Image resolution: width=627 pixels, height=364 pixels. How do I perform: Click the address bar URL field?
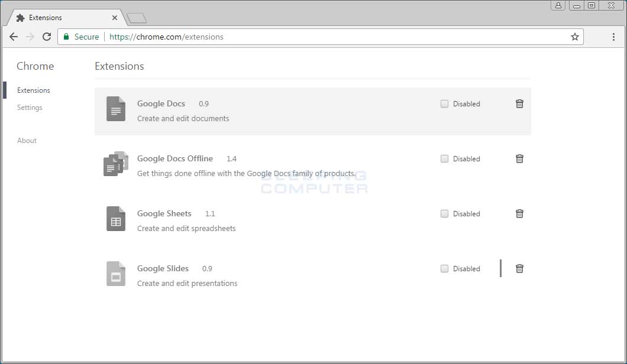(x=320, y=37)
